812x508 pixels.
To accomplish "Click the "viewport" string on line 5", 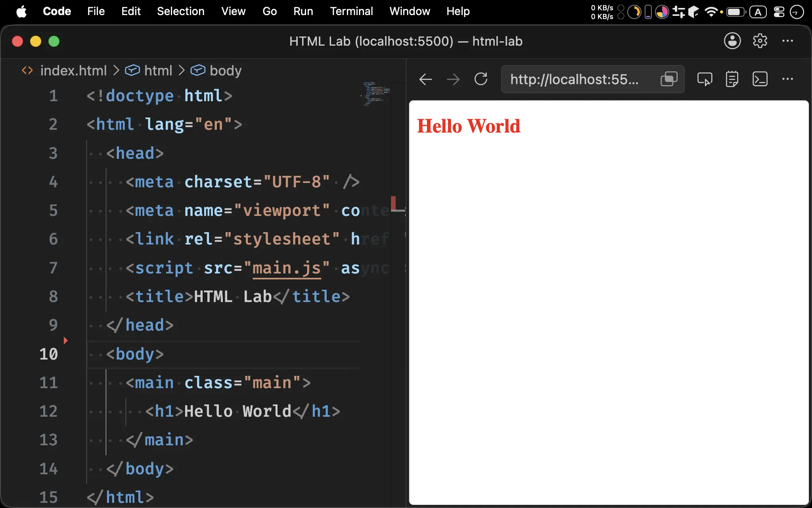I will (x=282, y=211).
